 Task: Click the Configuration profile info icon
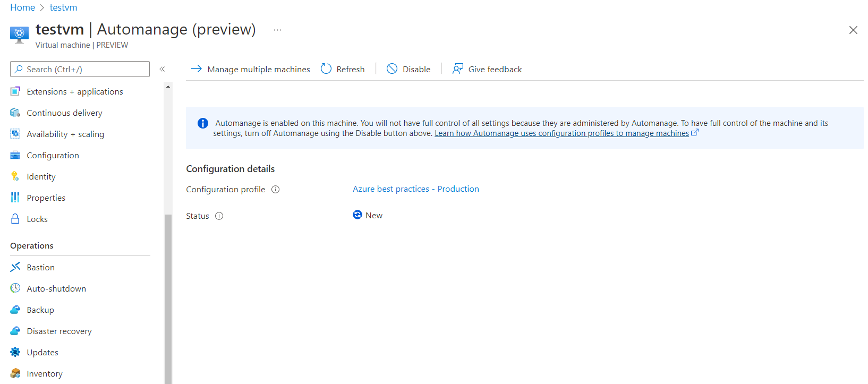pos(276,190)
